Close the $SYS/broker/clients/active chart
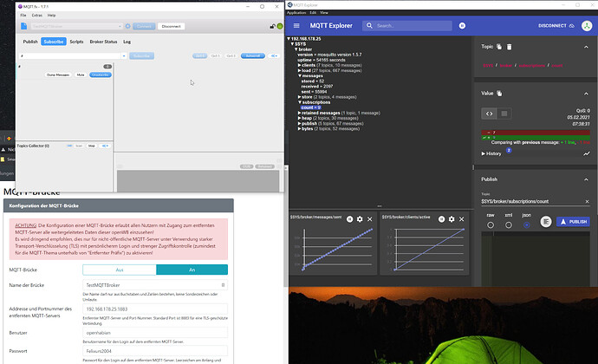 pos(461,219)
